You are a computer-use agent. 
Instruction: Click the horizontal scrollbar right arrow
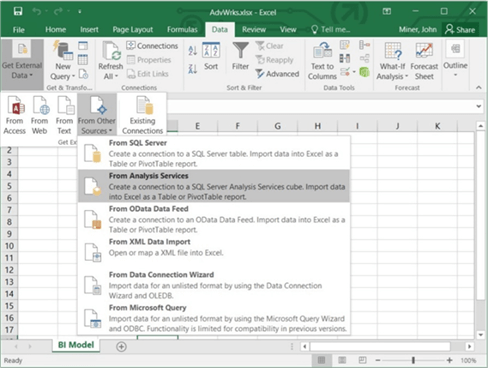point(469,346)
